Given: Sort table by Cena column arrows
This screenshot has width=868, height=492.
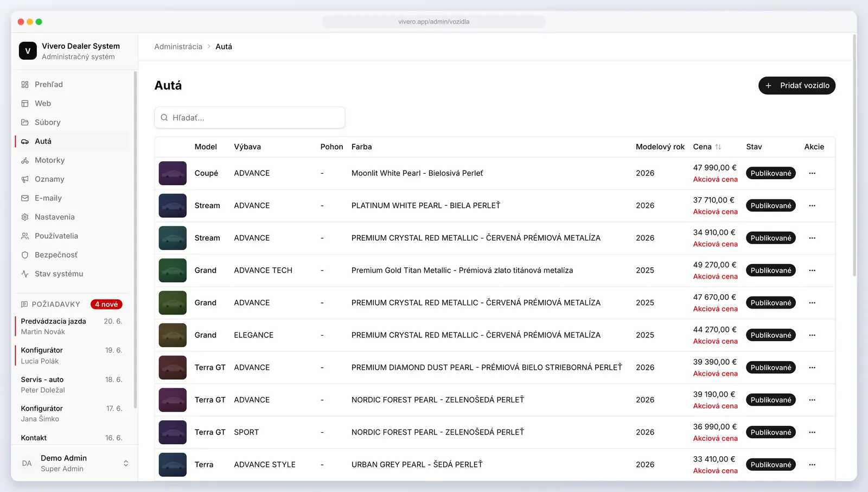Looking at the screenshot, I should pyautogui.click(x=718, y=147).
